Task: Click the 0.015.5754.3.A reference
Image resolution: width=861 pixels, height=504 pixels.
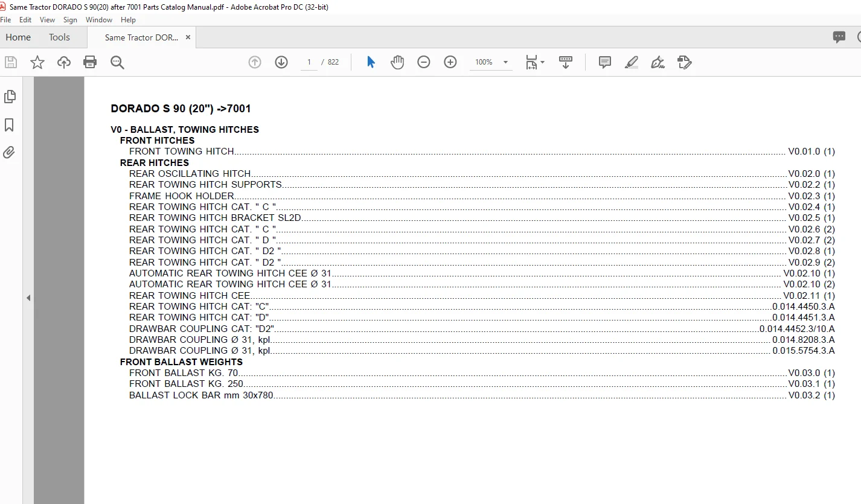Action: point(804,351)
